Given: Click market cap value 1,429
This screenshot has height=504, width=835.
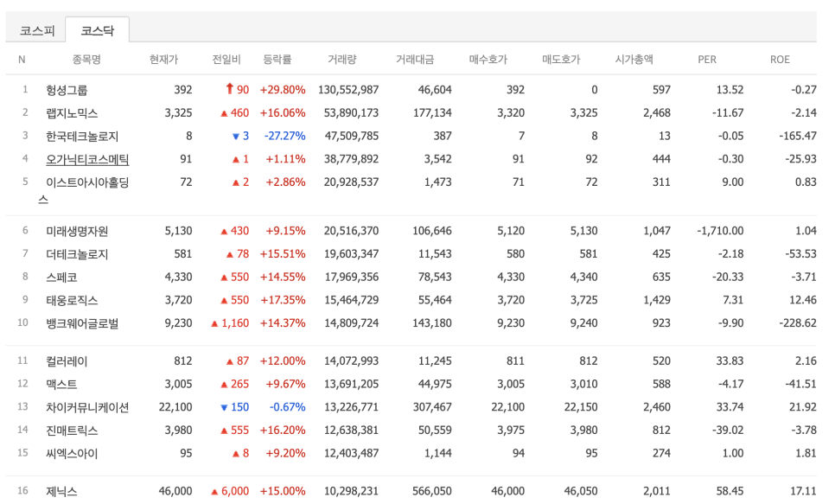Looking at the screenshot, I should (x=657, y=300).
